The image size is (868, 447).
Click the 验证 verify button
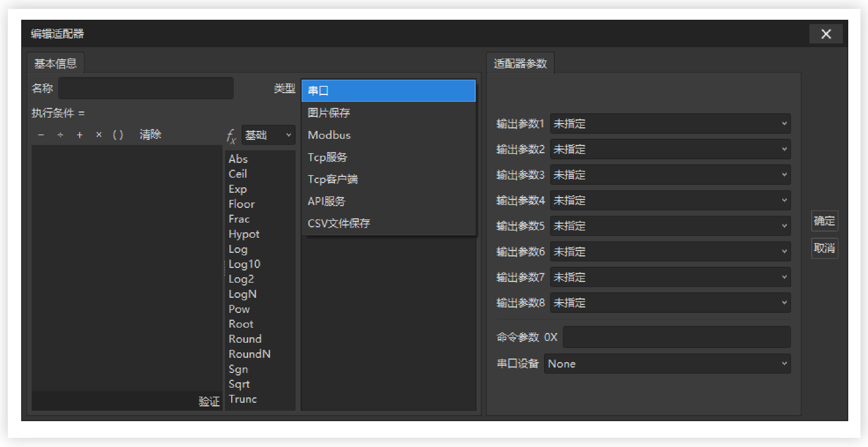(209, 401)
